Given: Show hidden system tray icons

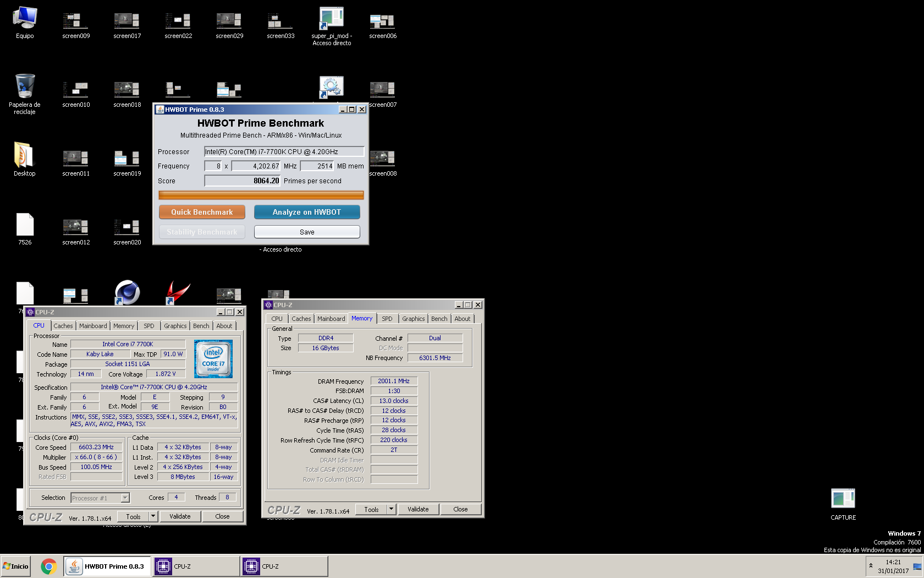Looking at the screenshot, I should coord(871,566).
